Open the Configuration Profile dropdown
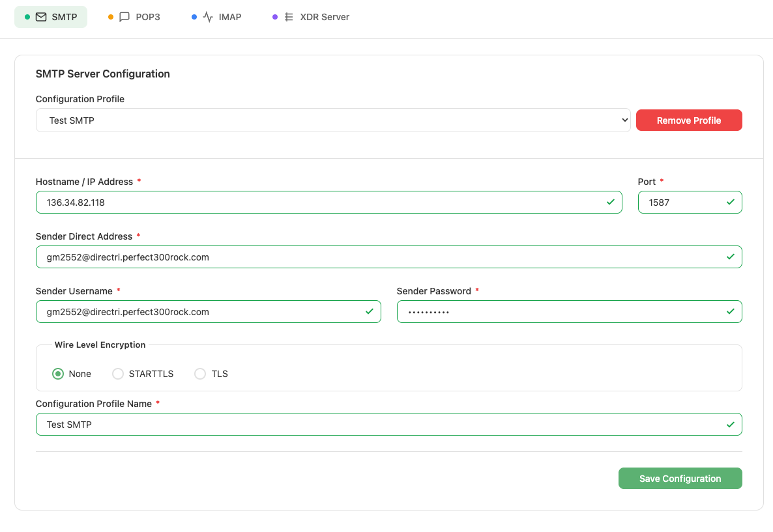773x532 pixels. click(333, 120)
